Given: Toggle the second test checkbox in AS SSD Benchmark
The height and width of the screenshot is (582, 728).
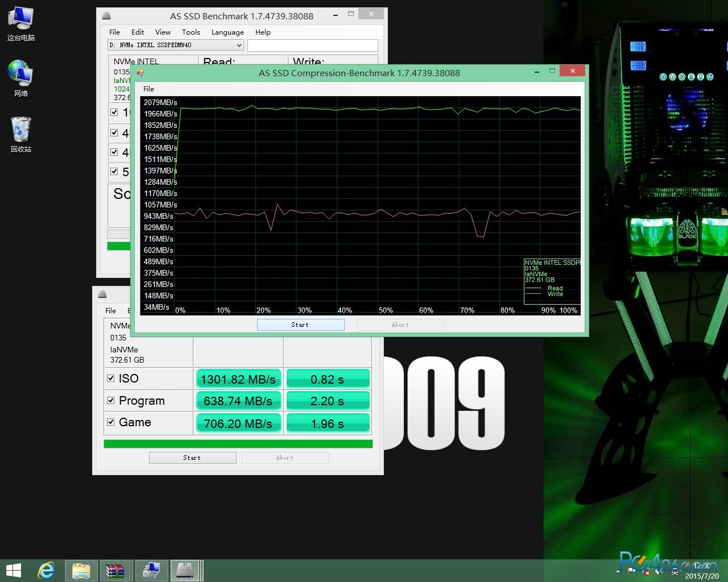Looking at the screenshot, I should point(114,133).
